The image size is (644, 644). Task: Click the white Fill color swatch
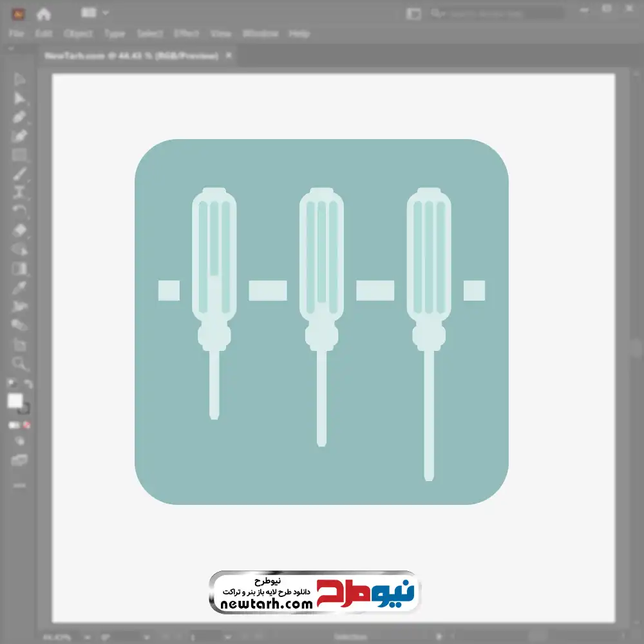[x=15, y=401]
